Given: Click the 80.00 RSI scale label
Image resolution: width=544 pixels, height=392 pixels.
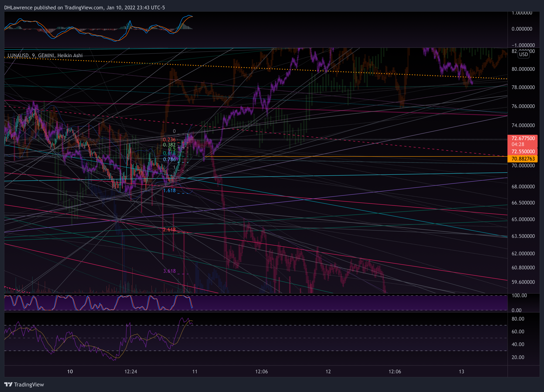Looking at the screenshot, I should 518,319.
